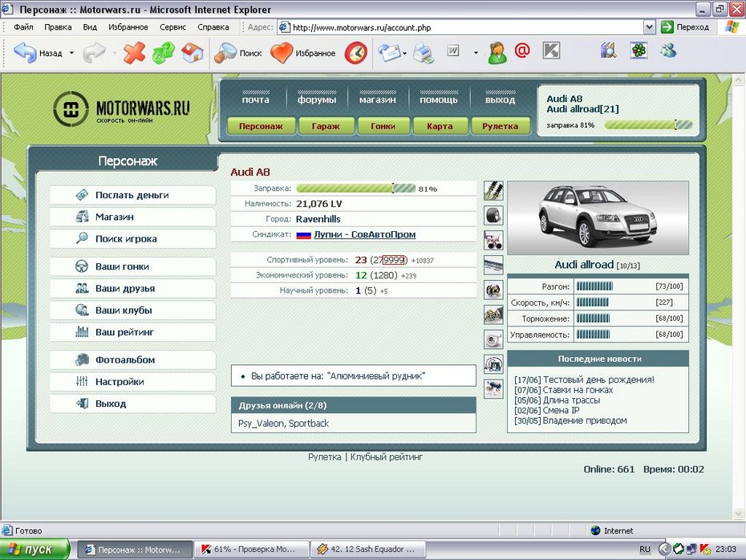Click the header заправка 81% progress bar

648,125
